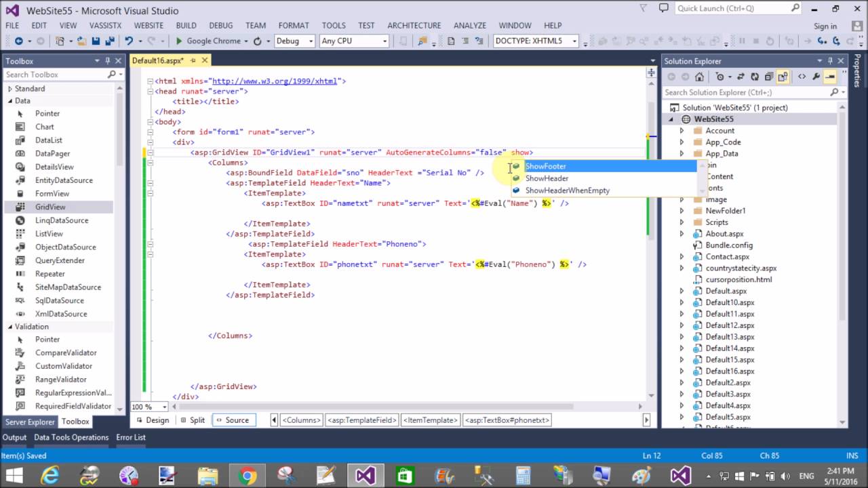The height and width of the screenshot is (488, 868).
Task: Close the Toolbox panel
Action: pyautogui.click(x=119, y=61)
